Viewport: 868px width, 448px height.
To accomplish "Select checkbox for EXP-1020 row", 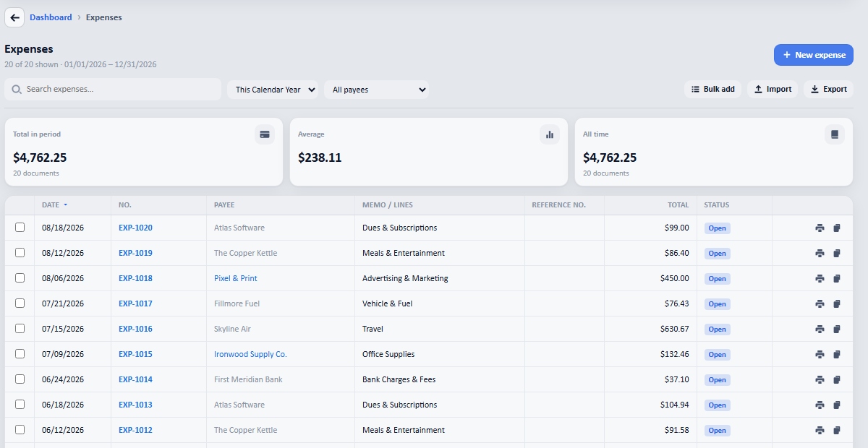I will tap(20, 227).
